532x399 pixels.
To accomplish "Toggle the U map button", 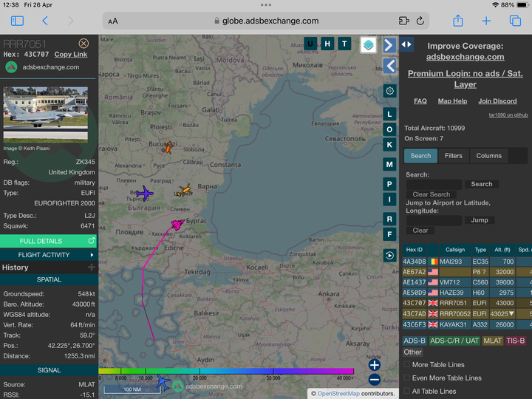I will pyautogui.click(x=310, y=44).
